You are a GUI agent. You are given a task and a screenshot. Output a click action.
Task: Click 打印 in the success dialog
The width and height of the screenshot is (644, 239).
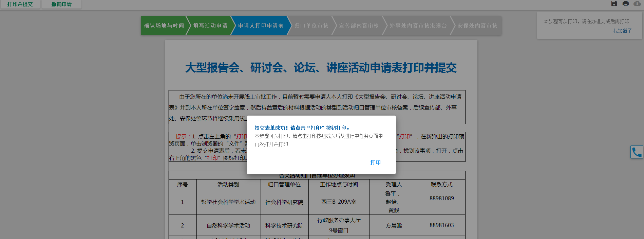click(x=375, y=163)
